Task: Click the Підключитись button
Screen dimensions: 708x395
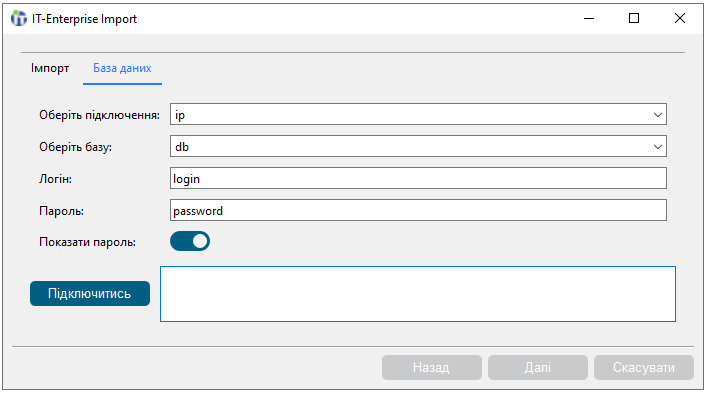Action: pos(90,293)
